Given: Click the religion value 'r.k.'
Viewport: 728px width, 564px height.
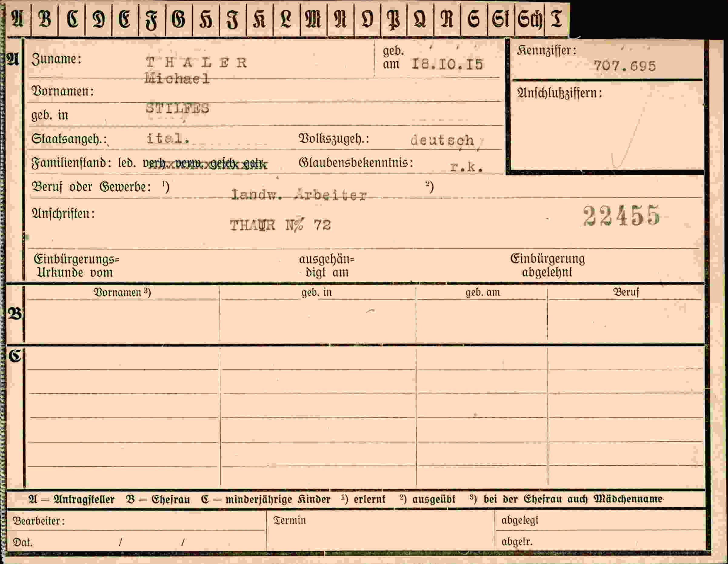Looking at the screenshot, I should pyautogui.click(x=466, y=167).
